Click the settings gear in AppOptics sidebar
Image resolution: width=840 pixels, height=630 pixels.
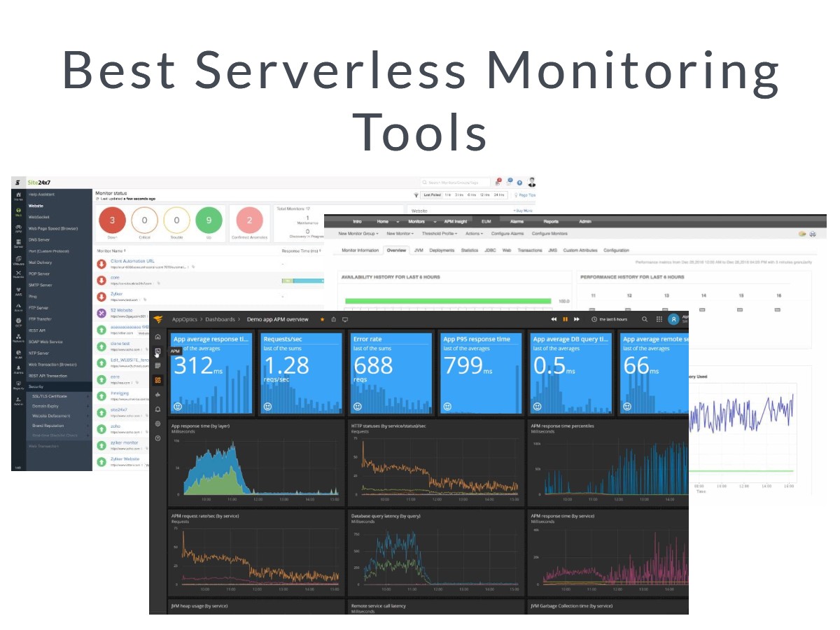coord(157,423)
